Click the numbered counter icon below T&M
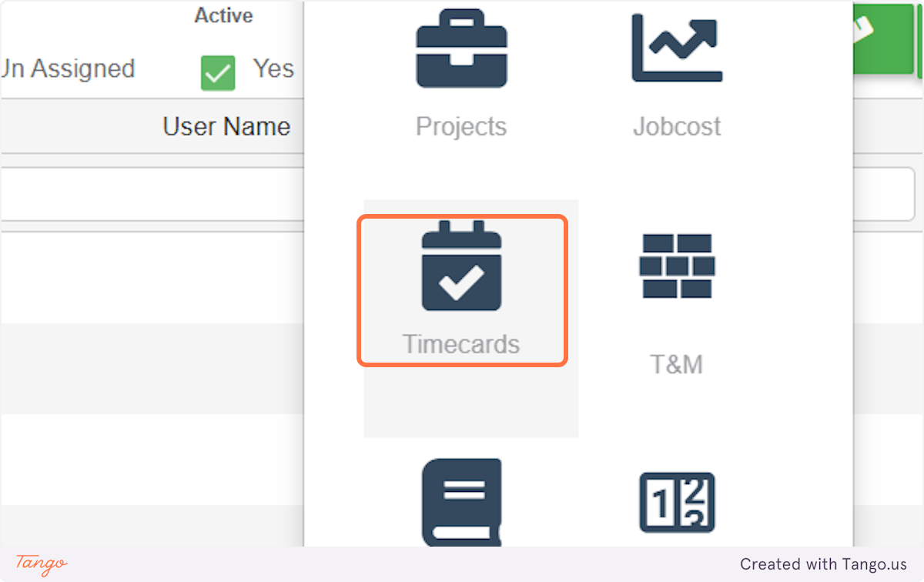 [x=677, y=502]
